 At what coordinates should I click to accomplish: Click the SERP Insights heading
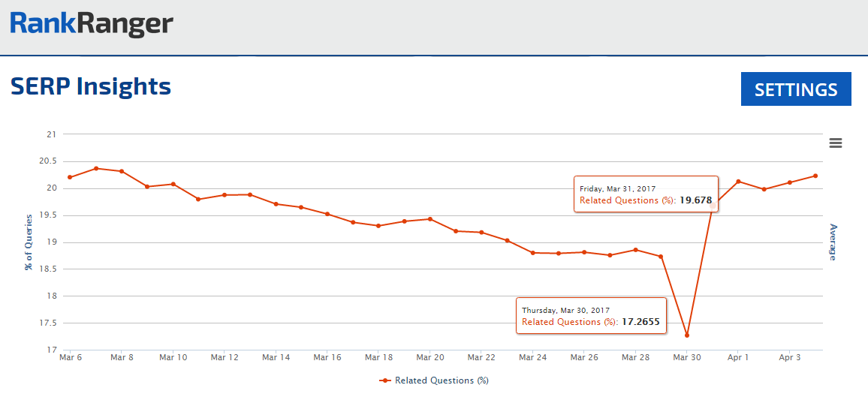coord(91,86)
